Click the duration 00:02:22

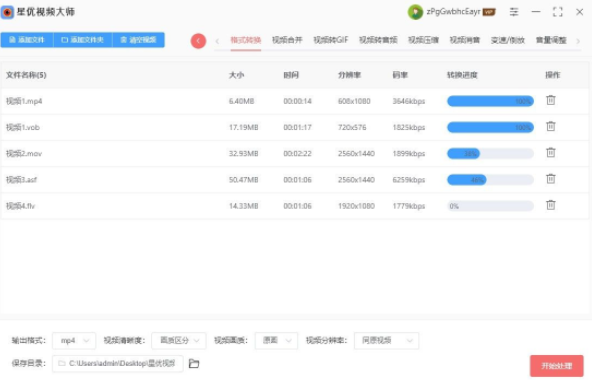click(x=298, y=153)
